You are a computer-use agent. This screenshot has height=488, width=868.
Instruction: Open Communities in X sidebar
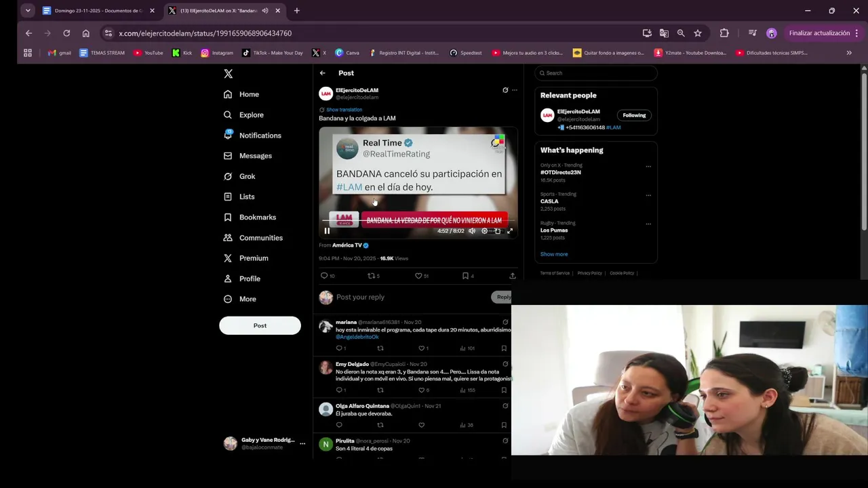[253, 238]
